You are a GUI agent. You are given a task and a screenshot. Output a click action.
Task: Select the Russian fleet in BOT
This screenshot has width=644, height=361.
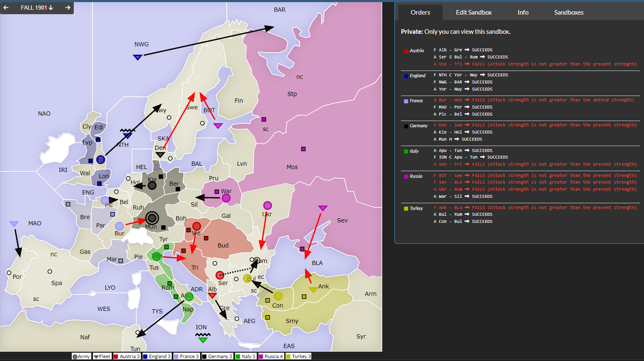(x=218, y=126)
